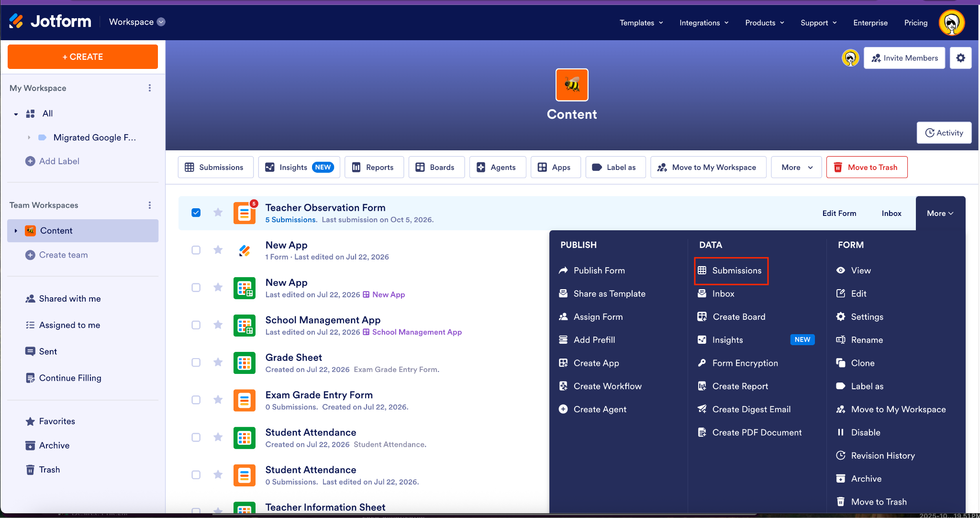
Task: Select the School Management App checkbox
Action: pos(196,325)
